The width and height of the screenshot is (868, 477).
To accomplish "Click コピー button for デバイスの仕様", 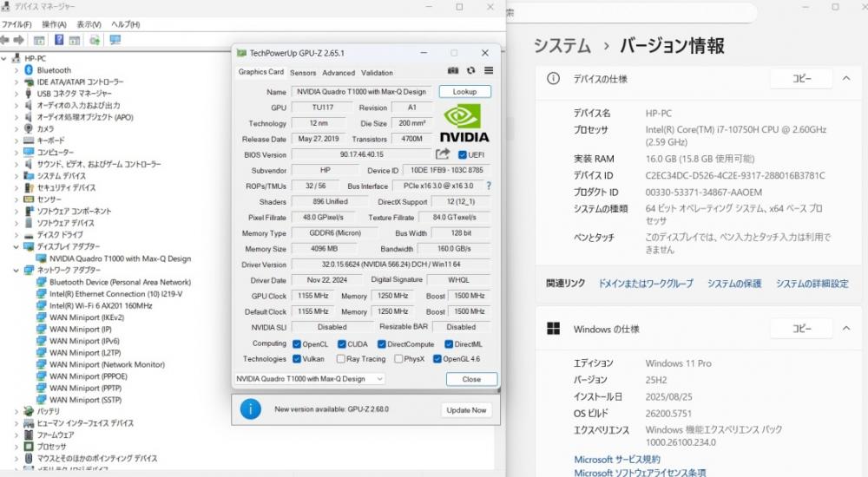I will click(x=801, y=79).
